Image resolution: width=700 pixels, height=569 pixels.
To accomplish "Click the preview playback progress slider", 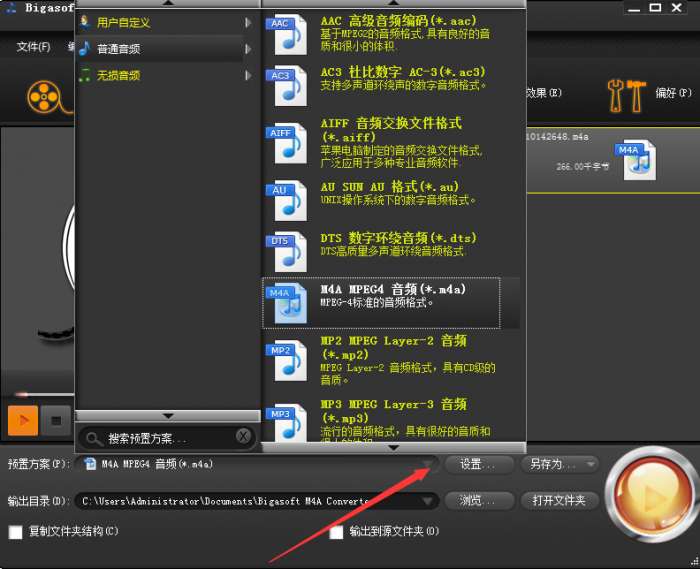I will pyautogui.click(x=43, y=395).
